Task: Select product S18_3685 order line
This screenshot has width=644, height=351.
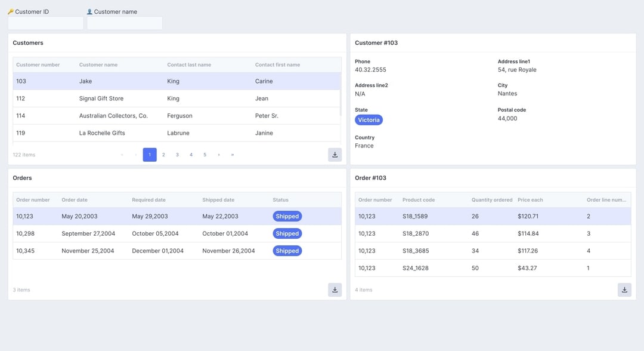Action: coord(493,251)
